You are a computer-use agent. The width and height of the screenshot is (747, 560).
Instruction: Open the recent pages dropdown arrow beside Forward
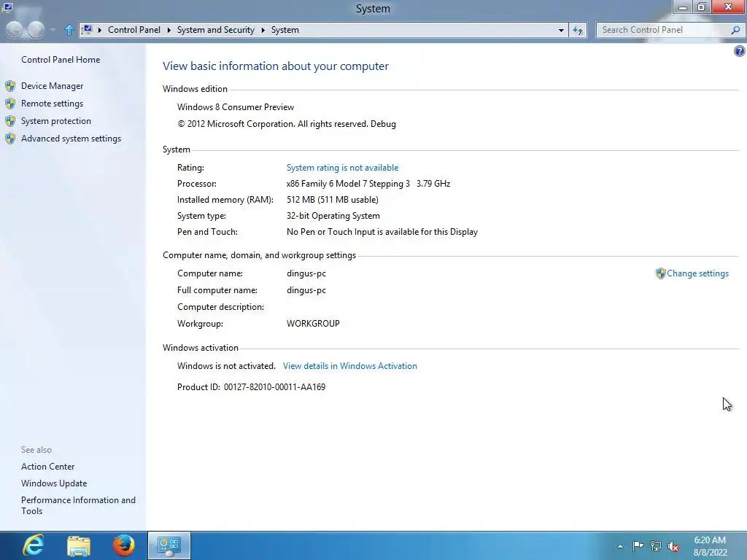[x=53, y=30]
